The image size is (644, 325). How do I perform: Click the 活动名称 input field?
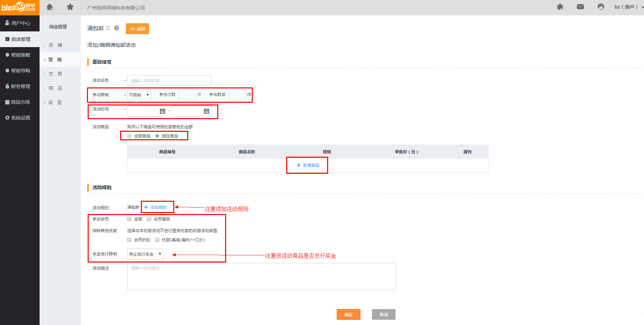tap(169, 81)
